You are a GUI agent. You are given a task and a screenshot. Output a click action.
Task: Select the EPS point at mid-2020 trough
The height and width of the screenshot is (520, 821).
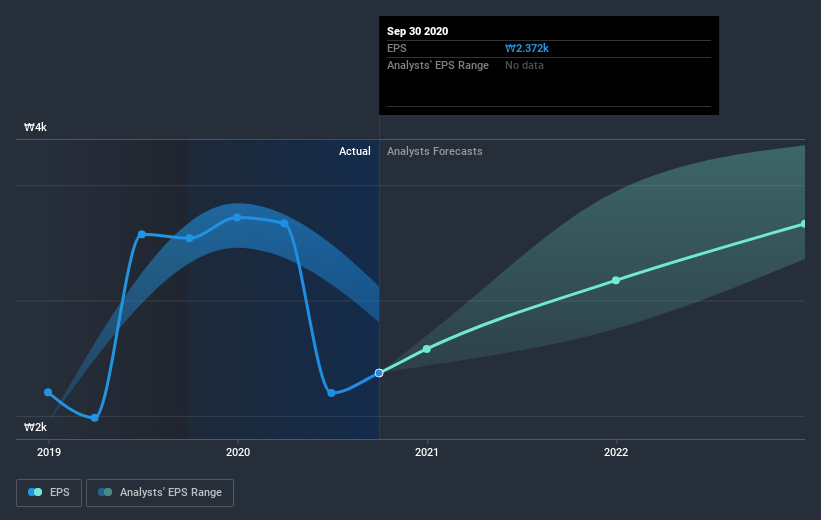pos(331,393)
